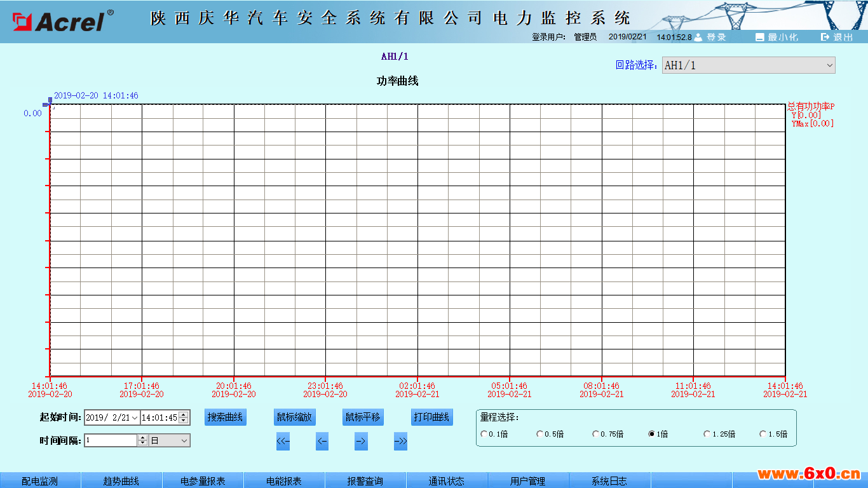The image size is (868, 488).
Task: Open the 报警查询 tab
Action: tap(365, 481)
